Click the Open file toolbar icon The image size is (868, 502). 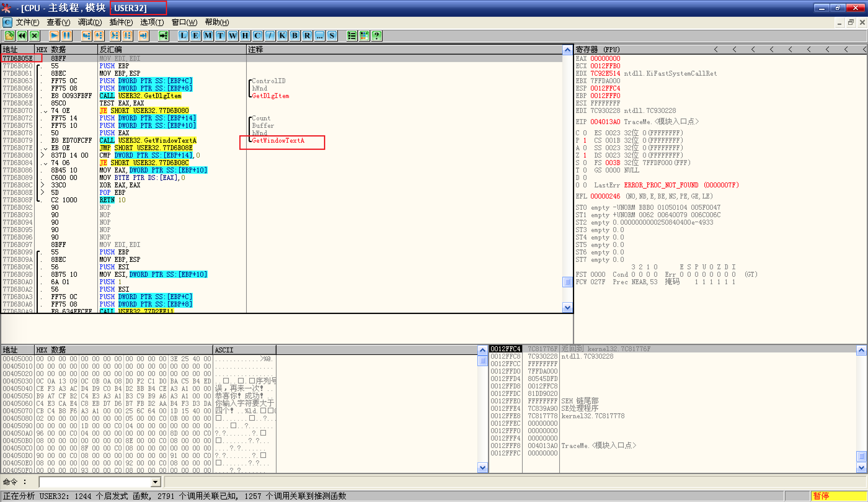tap(9, 35)
